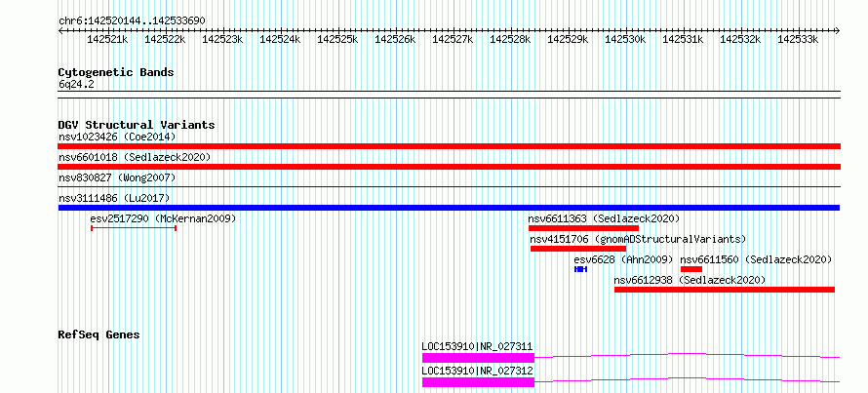Click the nsv3111486 (Lu2017) blue variant bar
The width and height of the screenshot is (868, 393).
[449, 208]
